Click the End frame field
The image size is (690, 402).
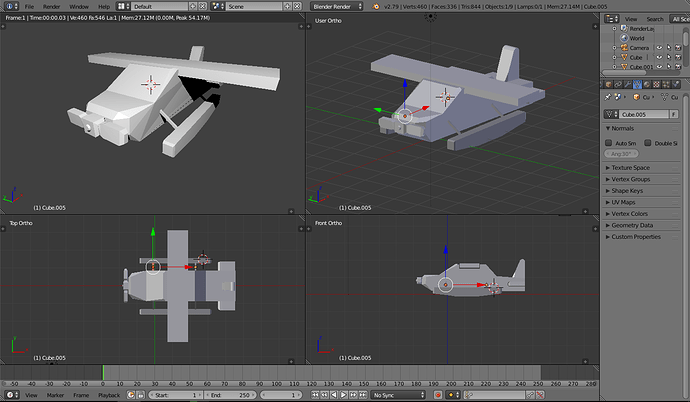pos(230,395)
